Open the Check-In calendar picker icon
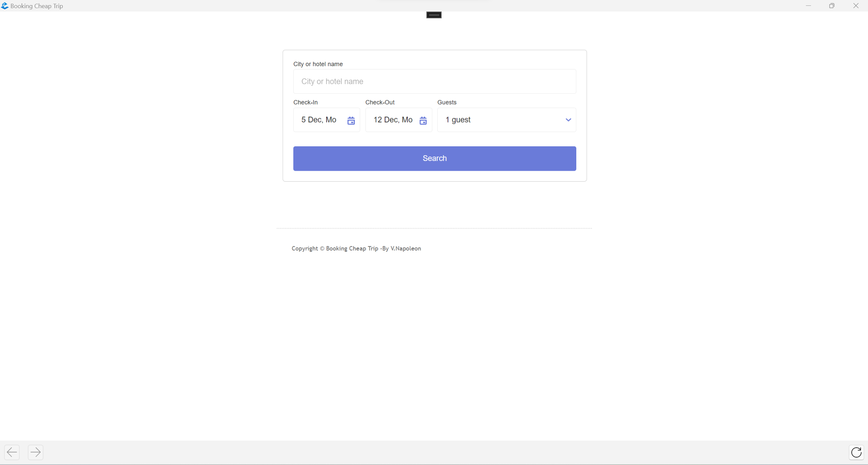The width and height of the screenshot is (868, 465). click(x=351, y=120)
